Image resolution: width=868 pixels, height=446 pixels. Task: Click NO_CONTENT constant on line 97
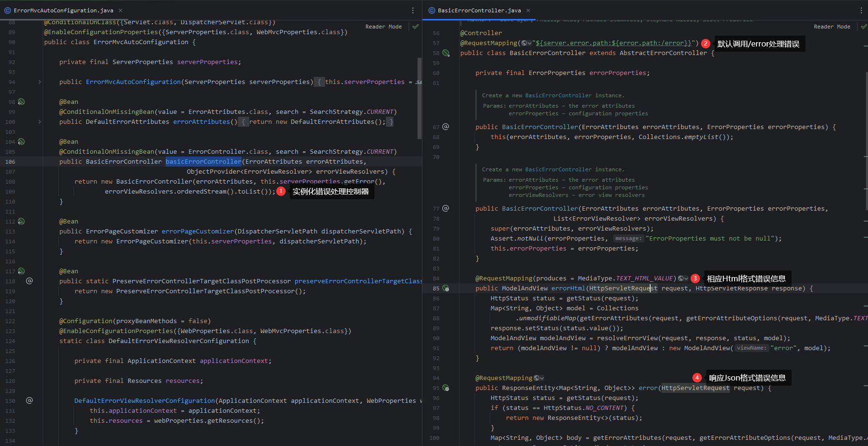604,408
